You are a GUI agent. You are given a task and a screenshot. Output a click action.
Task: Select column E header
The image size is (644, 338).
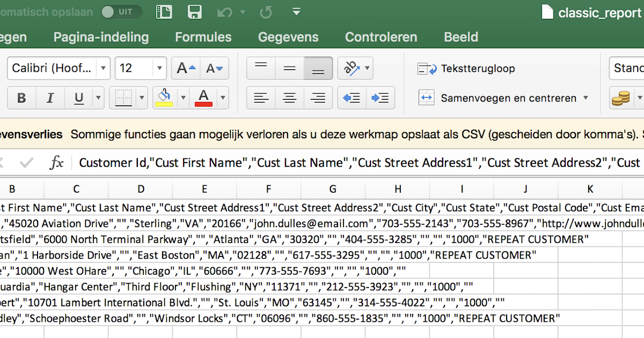pos(204,189)
